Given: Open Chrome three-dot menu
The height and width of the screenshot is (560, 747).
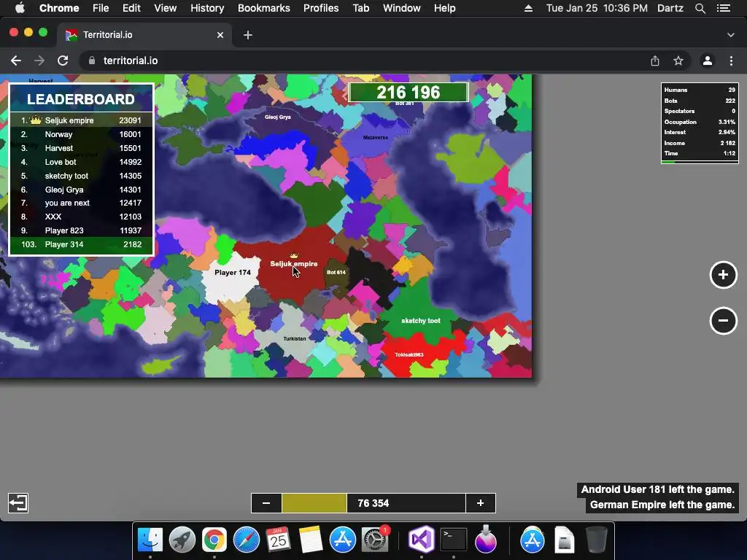Looking at the screenshot, I should pyautogui.click(x=731, y=61).
